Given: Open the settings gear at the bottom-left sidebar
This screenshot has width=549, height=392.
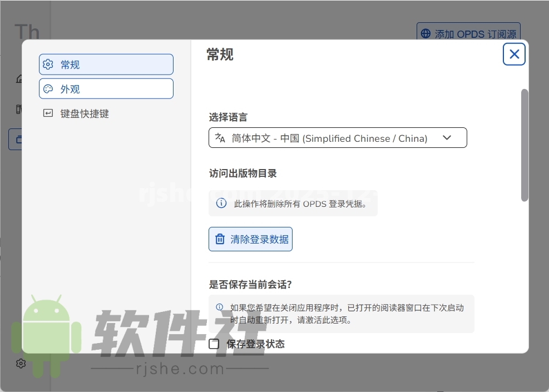Looking at the screenshot, I should pyautogui.click(x=21, y=363).
